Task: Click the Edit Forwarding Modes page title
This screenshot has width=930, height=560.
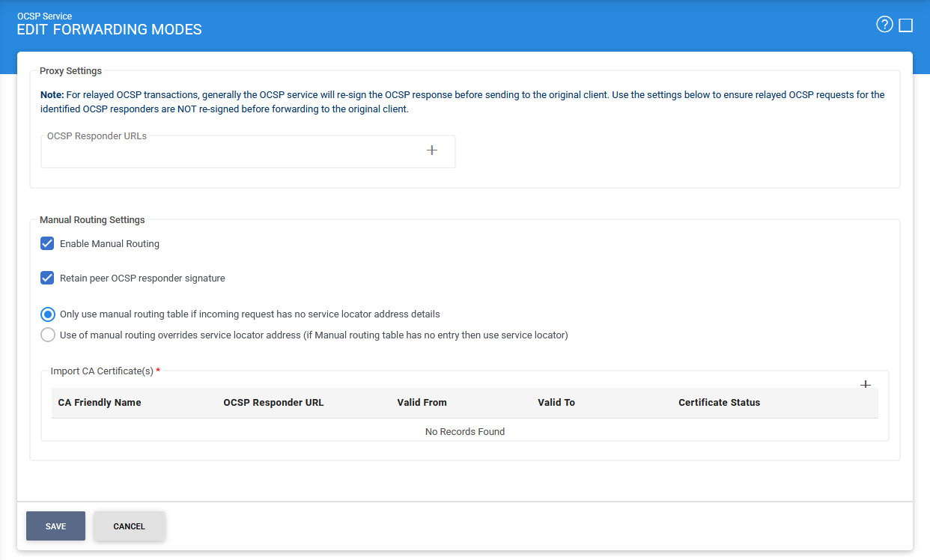Action: [x=109, y=30]
